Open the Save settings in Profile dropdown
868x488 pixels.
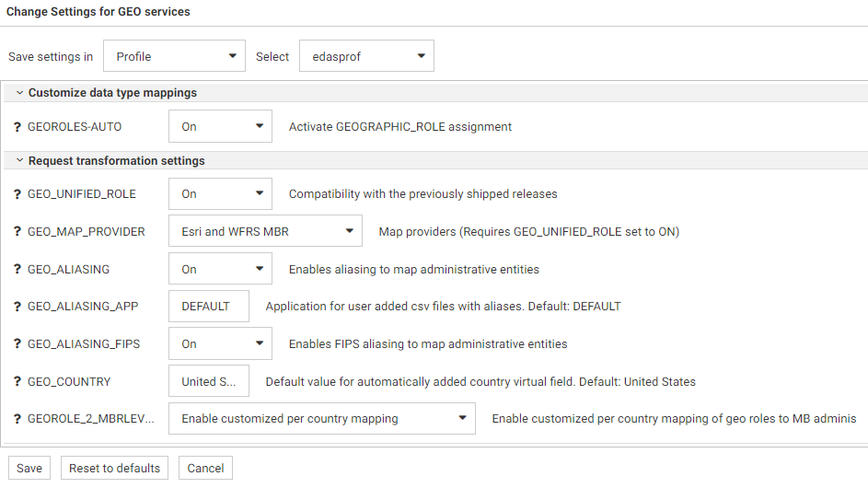point(174,56)
